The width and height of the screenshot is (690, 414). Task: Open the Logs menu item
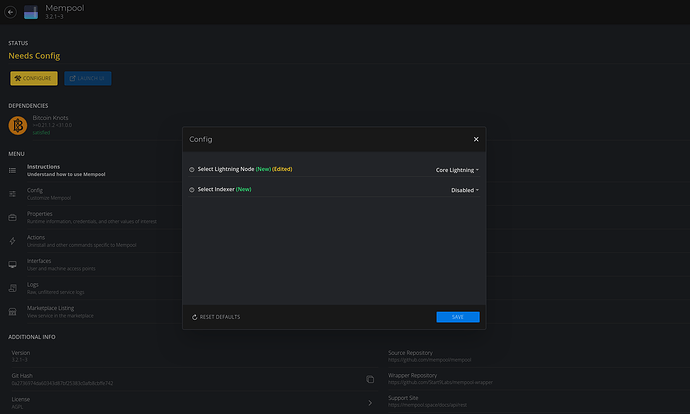[x=33, y=286]
